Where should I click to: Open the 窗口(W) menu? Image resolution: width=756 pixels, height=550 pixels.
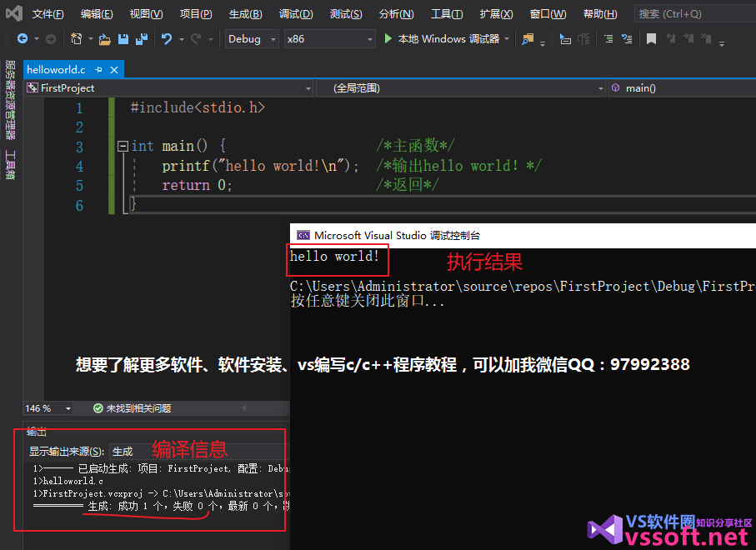pos(548,14)
